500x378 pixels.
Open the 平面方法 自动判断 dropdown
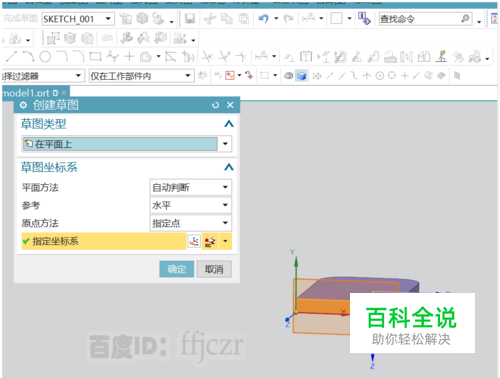point(190,187)
